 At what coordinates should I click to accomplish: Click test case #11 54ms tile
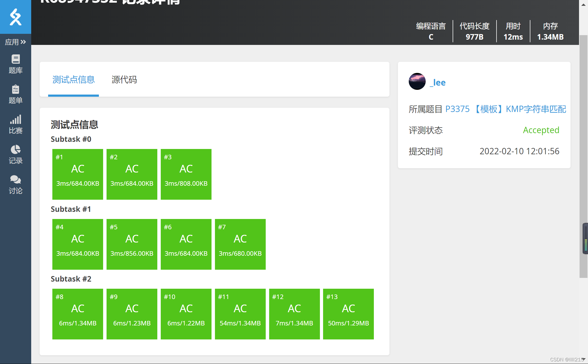click(x=240, y=314)
